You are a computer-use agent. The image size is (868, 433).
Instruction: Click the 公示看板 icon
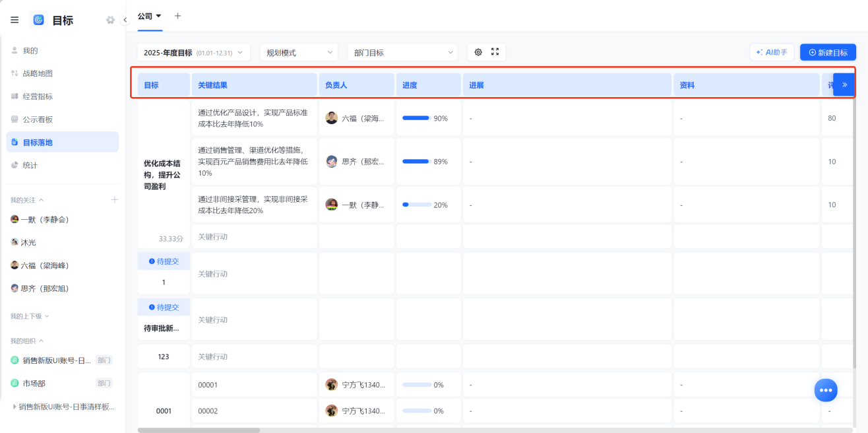[15, 119]
